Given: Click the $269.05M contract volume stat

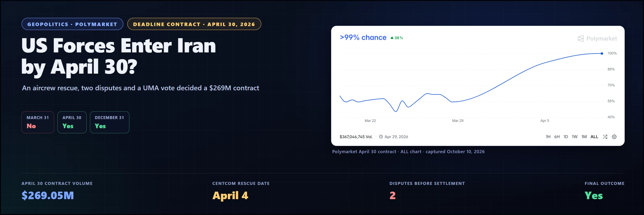Looking at the screenshot, I should pyautogui.click(x=48, y=195).
